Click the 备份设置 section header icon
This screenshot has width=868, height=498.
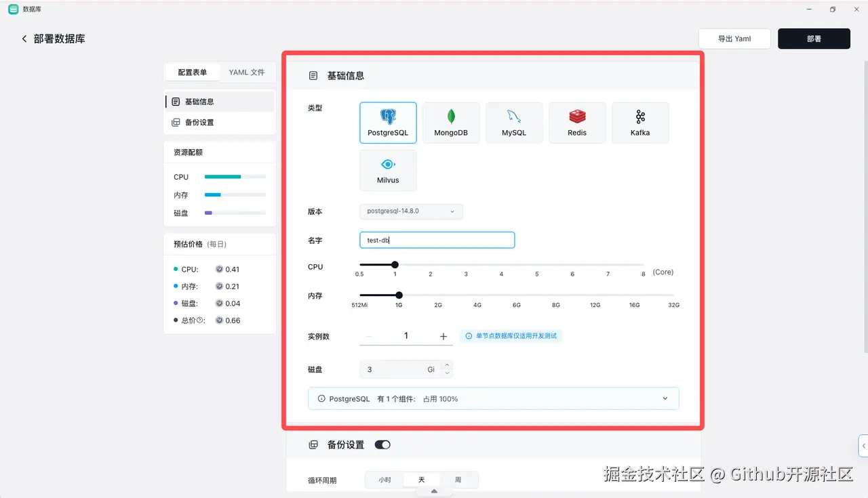coord(313,445)
